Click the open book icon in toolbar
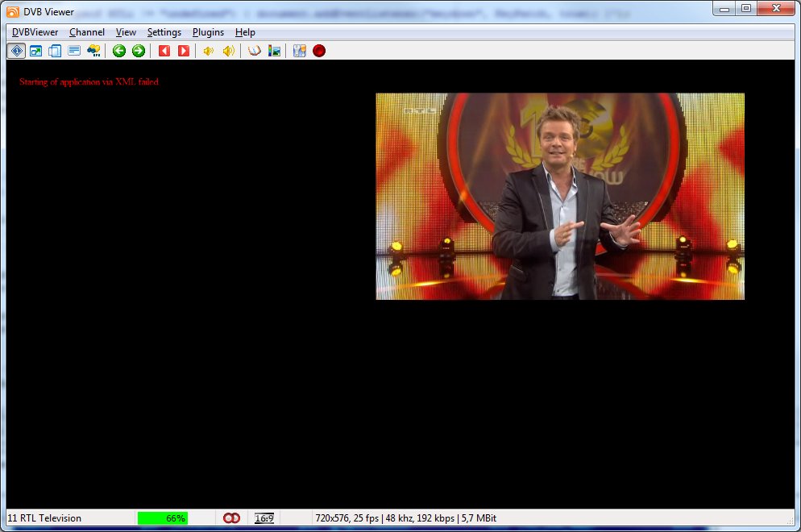The width and height of the screenshot is (801, 532). (x=255, y=51)
